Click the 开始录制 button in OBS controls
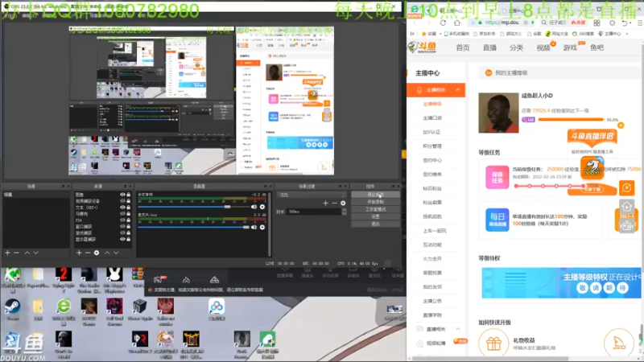This screenshot has height=362, width=644. (375, 202)
